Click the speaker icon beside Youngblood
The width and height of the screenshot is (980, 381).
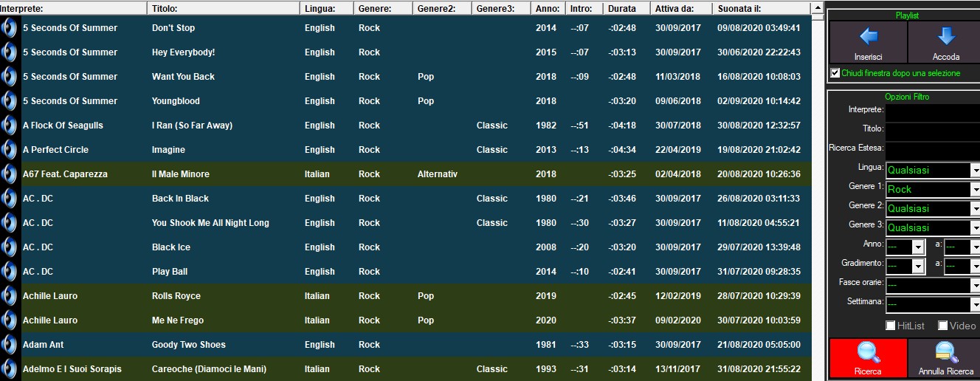tap(10, 101)
